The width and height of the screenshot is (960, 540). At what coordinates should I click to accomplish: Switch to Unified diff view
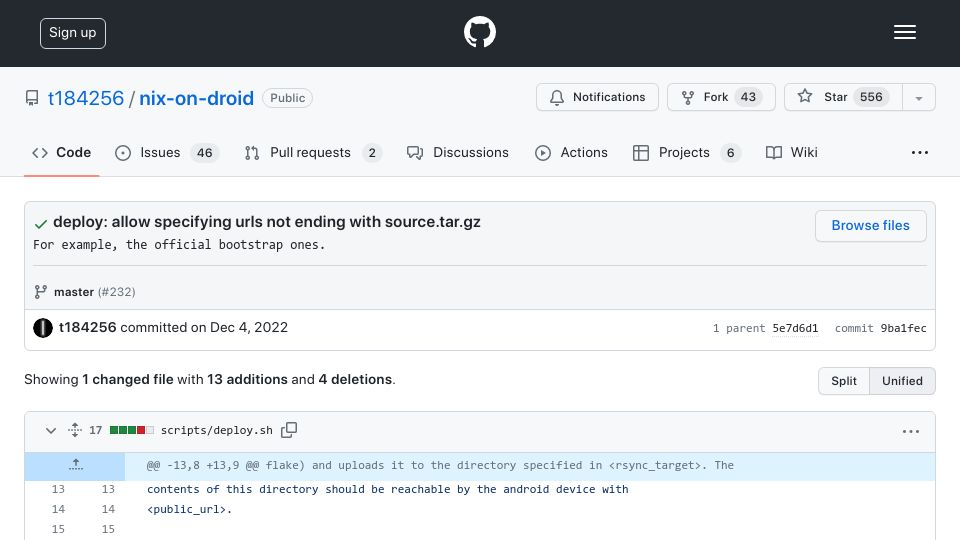coord(902,381)
